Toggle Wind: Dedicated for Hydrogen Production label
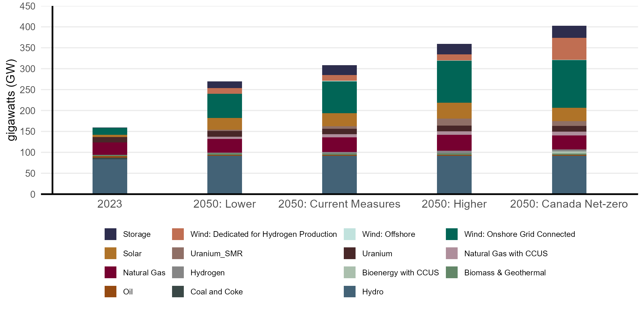The image size is (644, 310). pyautogui.click(x=263, y=234)
